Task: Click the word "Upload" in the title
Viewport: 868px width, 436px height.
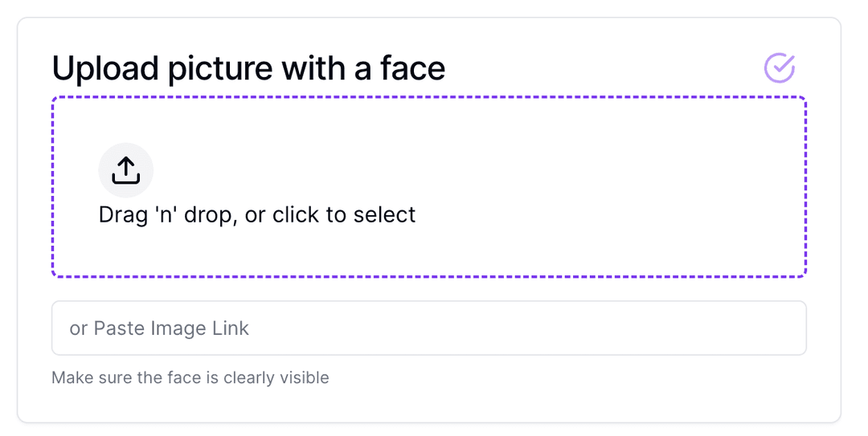Action: click(105, 69)
